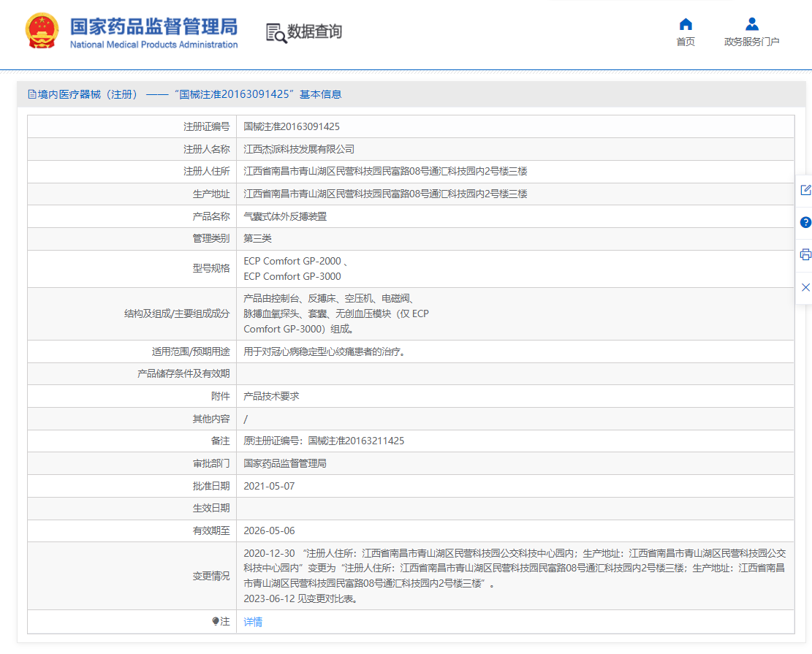The height and width of the screenshot is (654, 812).
Task: Click the 首页 label
Action: click(686, 42)
